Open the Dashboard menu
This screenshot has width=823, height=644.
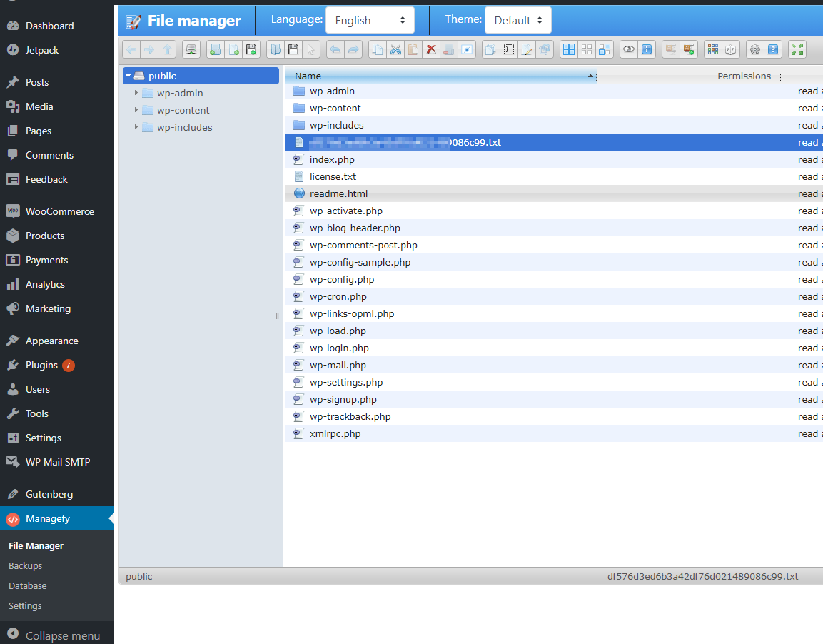[56, 26]
